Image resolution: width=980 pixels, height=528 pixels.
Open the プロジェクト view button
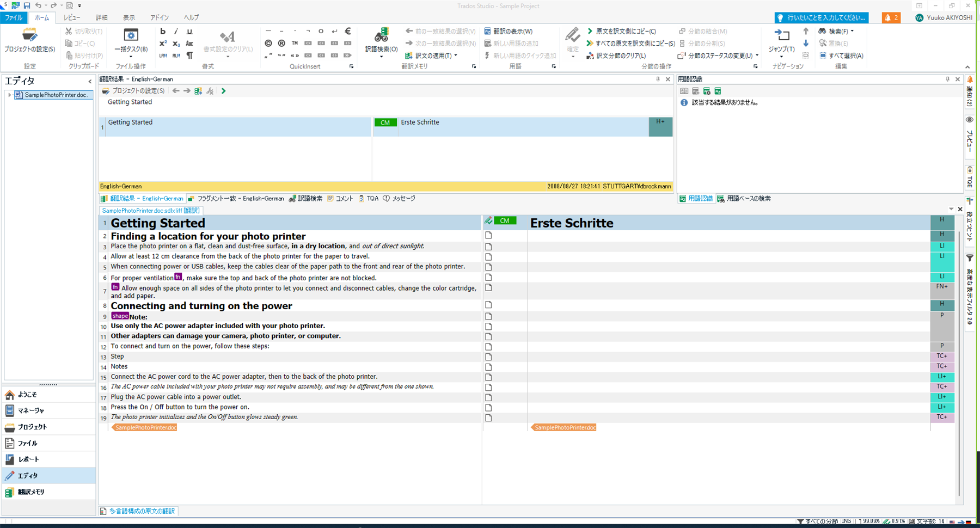click(x=49, y=427)
